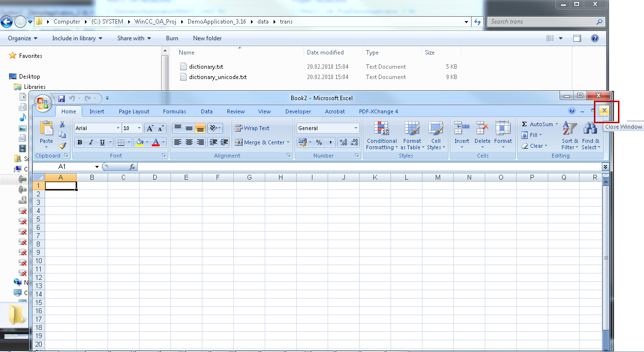Open the fill color dropdown arrow

(147, 142)
